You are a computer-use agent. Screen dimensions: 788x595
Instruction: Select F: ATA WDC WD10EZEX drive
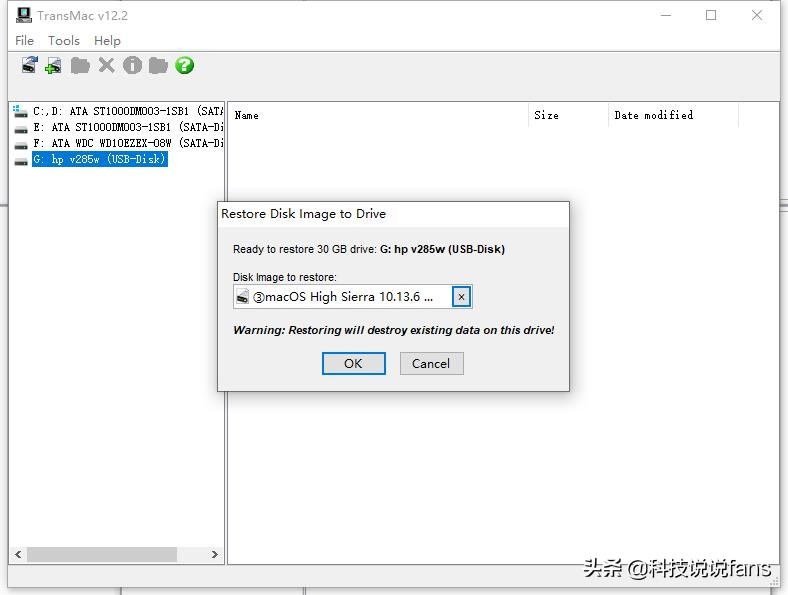pos(128,143)
